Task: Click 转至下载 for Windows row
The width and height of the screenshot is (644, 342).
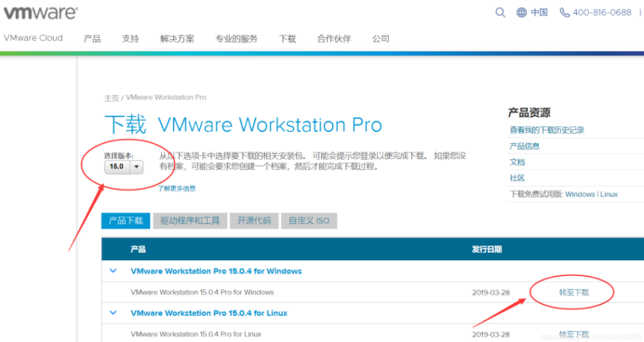Action: pyautogui.click(x=574, y=293)
